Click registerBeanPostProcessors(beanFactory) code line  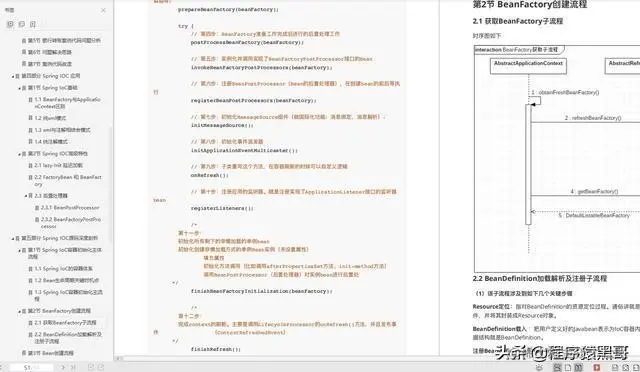[x=253, y=100]
